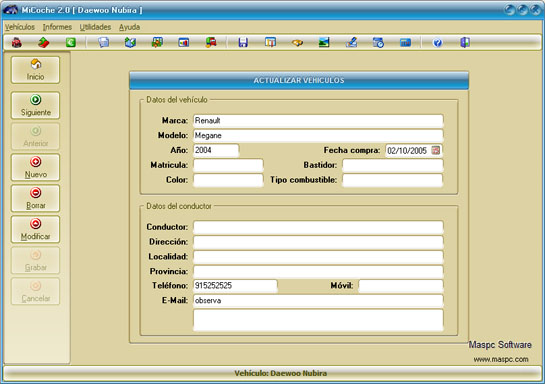545x384 pixels.
Task: Click the Conductor name field
Action: click(318, 227)
